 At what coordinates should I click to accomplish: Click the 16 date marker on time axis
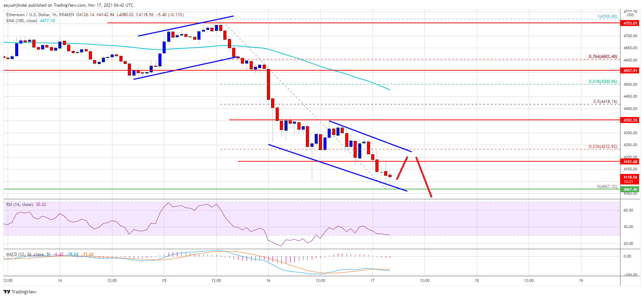click(268, 280)
